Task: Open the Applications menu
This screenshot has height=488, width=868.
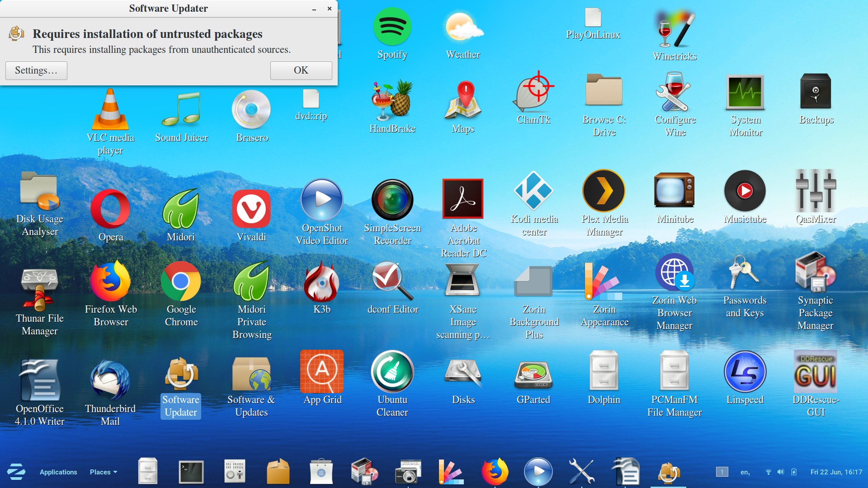Action: (58, 472)
